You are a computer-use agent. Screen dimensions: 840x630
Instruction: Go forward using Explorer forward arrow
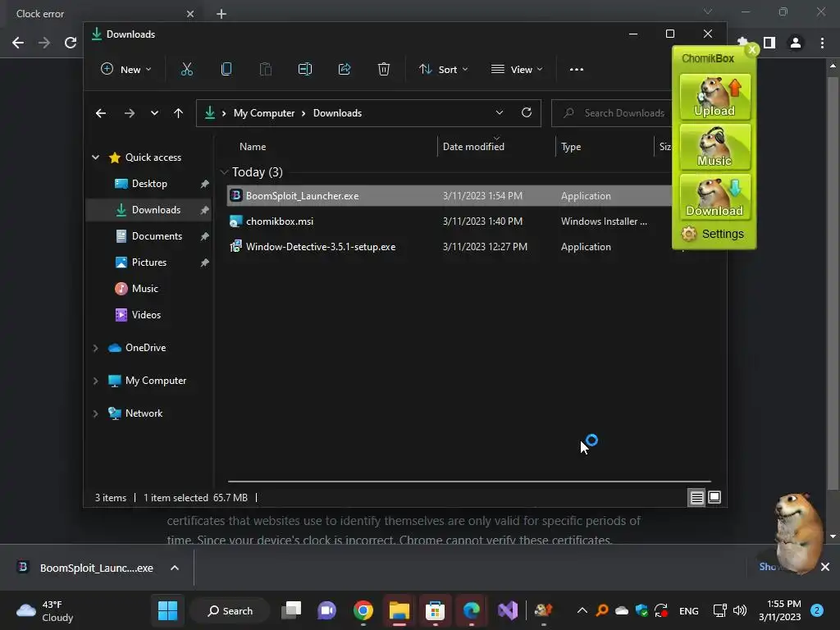pyautogui.click(x=129, y=113)
